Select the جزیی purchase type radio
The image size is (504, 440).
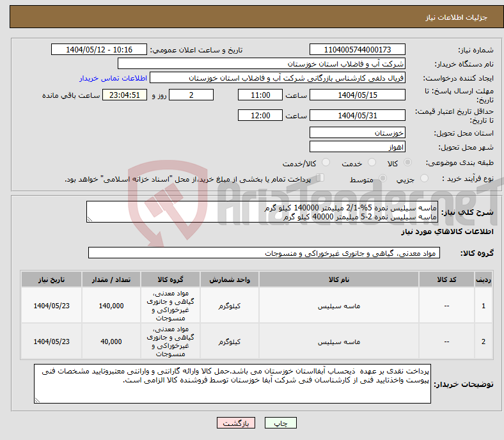[424, 178]
